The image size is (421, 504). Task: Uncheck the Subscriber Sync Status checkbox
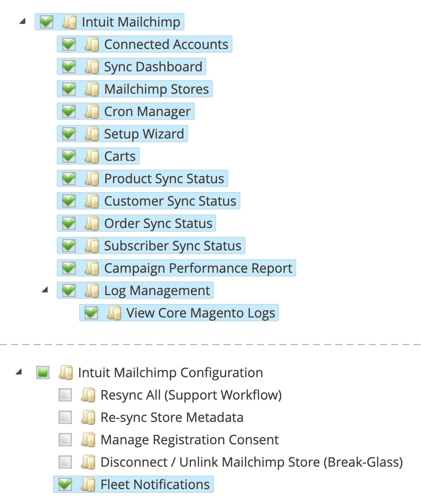coord(69,246)
